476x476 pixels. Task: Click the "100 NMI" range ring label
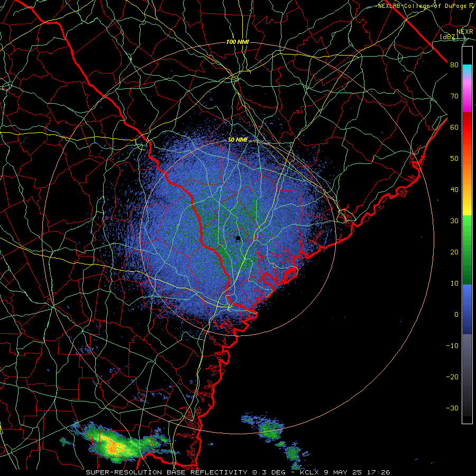click(237, 42)
